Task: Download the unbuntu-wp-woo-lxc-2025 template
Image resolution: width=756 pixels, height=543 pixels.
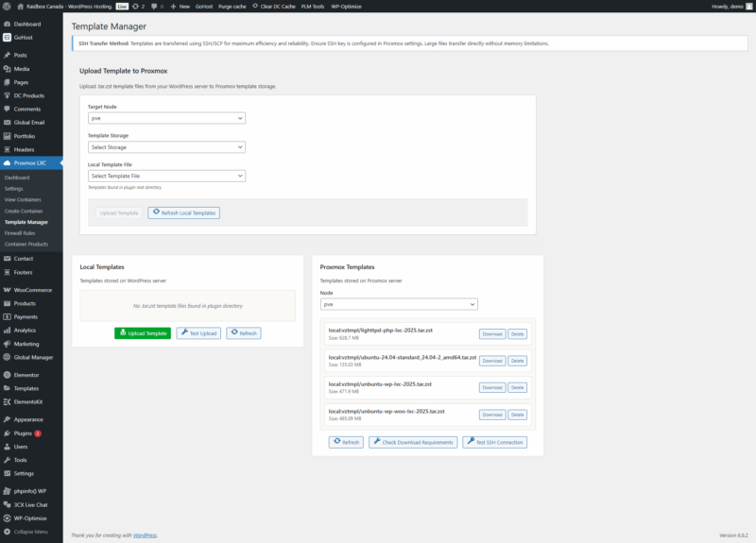Action: pyautogui.click(x=492, y=415)
